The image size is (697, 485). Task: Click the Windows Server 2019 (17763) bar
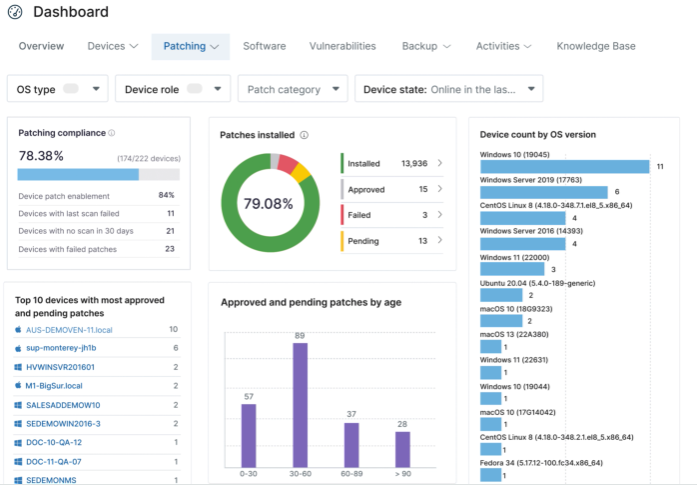[x=544, y=192]
